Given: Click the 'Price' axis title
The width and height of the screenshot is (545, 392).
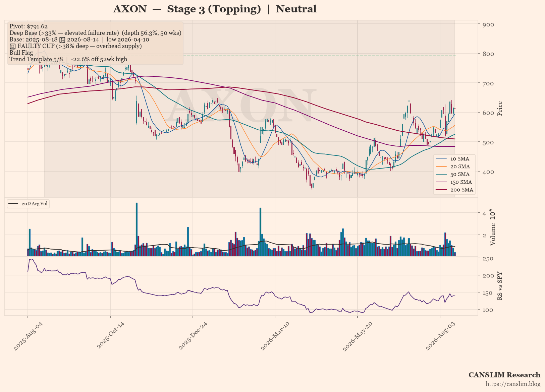Looking at the screenshot, I should point(500,109).
